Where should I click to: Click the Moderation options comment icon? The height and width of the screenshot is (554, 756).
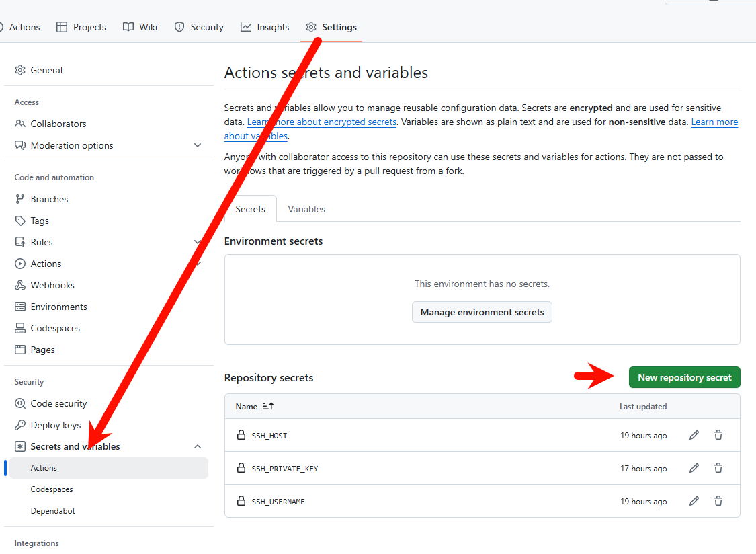pyautogui.click(x=19, y=145)
